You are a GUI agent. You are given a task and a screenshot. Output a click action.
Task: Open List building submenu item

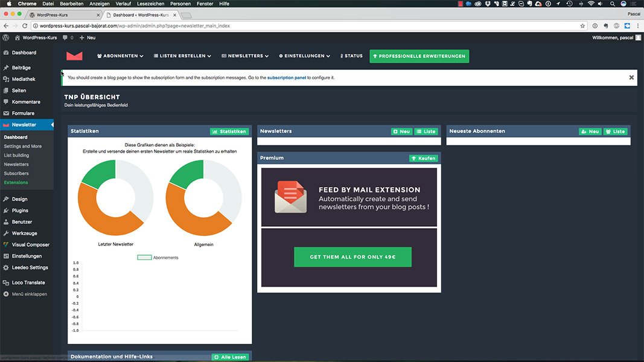[16, 155]
